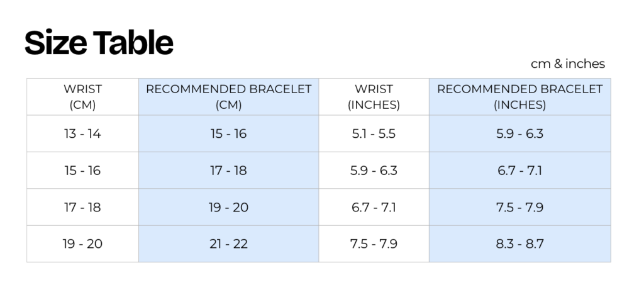
Task: Select the "WRIST (CM)" column header
Action: pyautogui.click(x=82, y=97)
